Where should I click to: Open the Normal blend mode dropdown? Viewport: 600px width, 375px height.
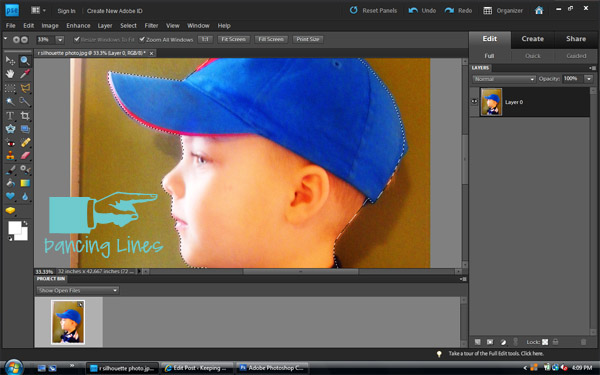click(x=504, y=79)
